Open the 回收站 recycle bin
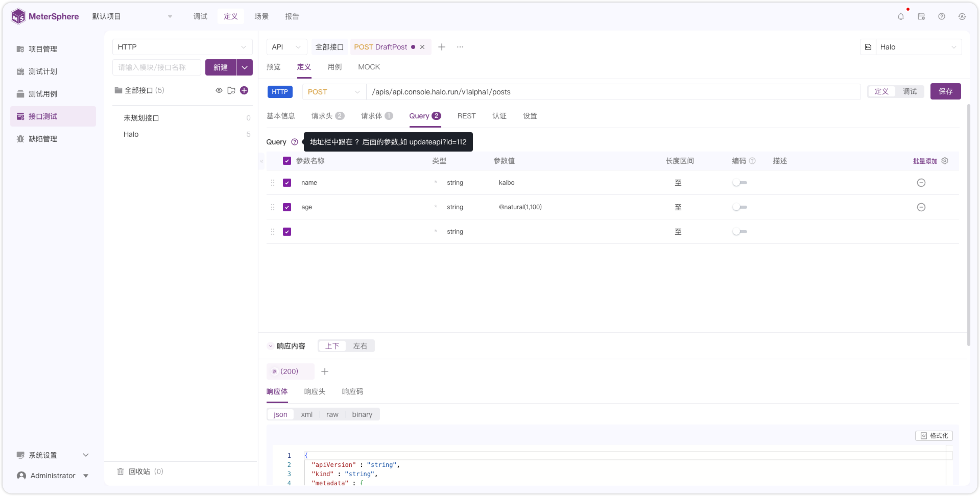Screen dimensions: 980x496 click(140, 472)
